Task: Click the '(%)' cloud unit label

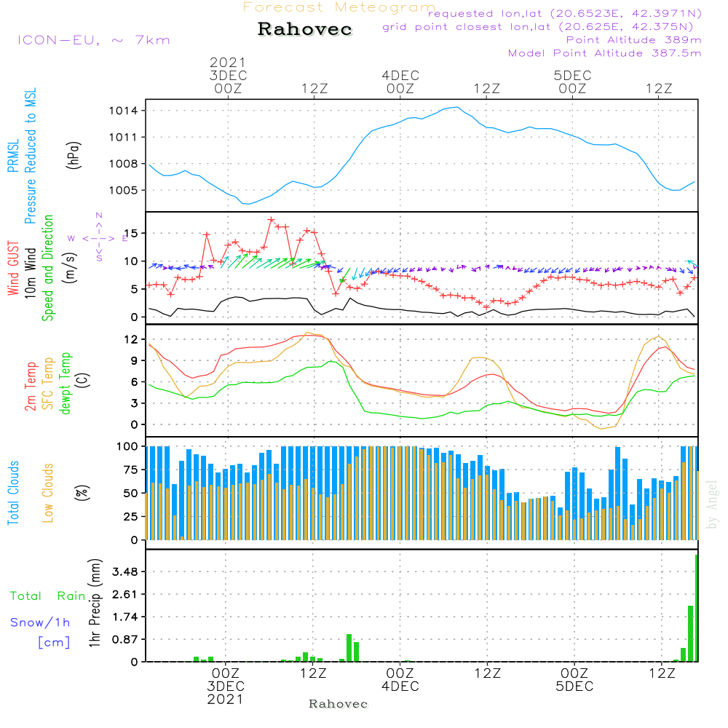Action: [82, 493]
